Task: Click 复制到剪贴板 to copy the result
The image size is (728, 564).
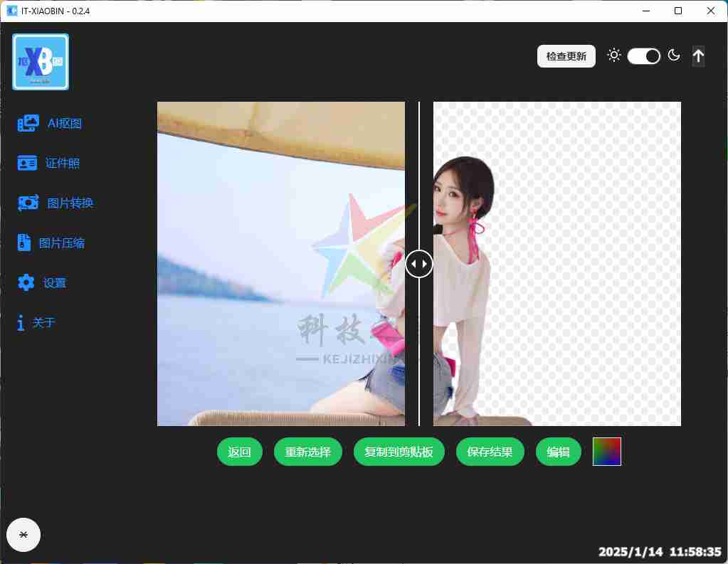Action: pos(399,452)
